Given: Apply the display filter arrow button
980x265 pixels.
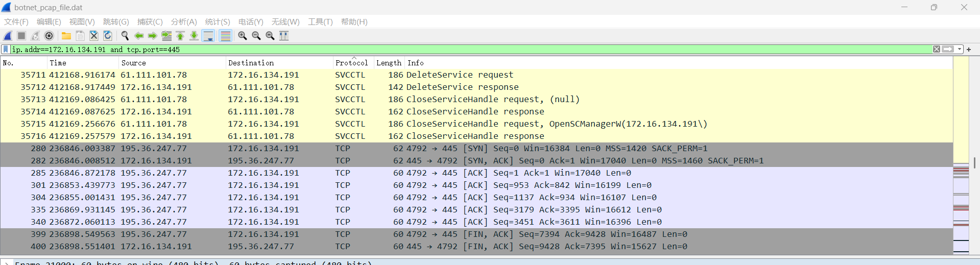Looking at the screenshot, I should click(x=948, y=50).
